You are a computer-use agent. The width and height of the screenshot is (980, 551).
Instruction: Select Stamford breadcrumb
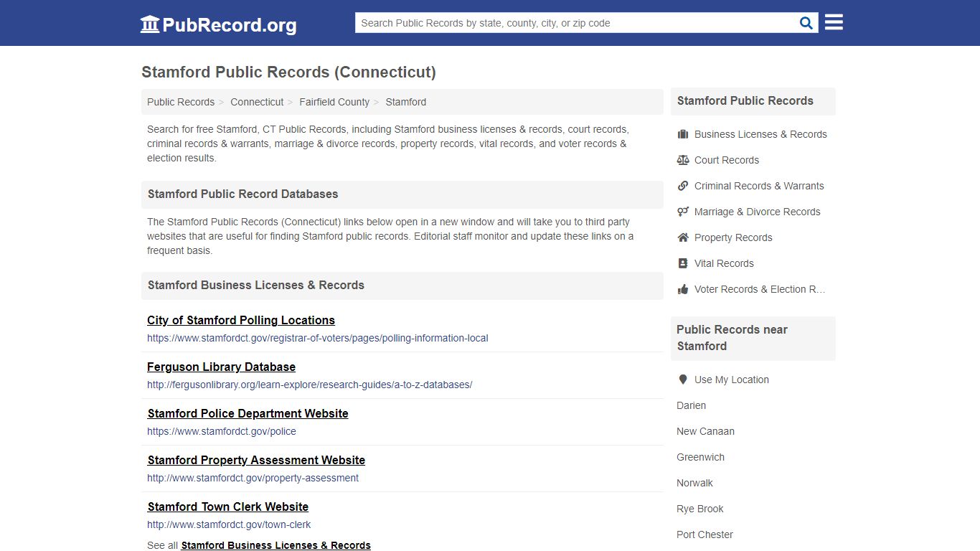[406, 102]
